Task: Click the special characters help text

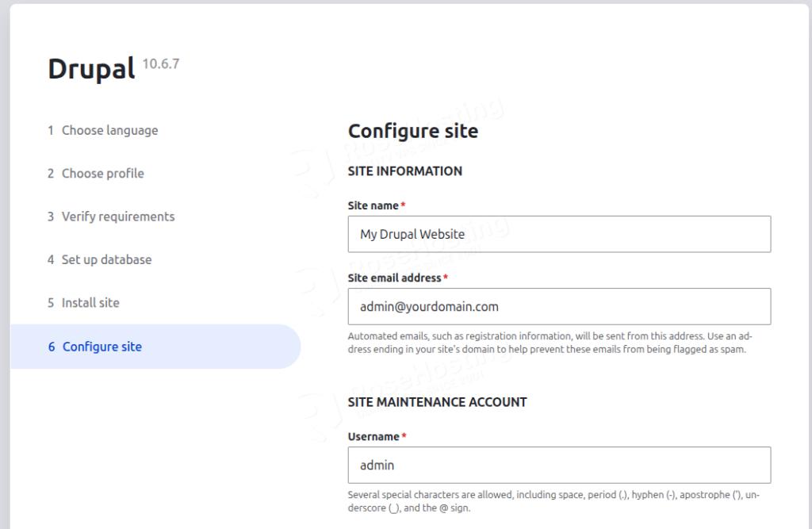Action: point(553,501)
